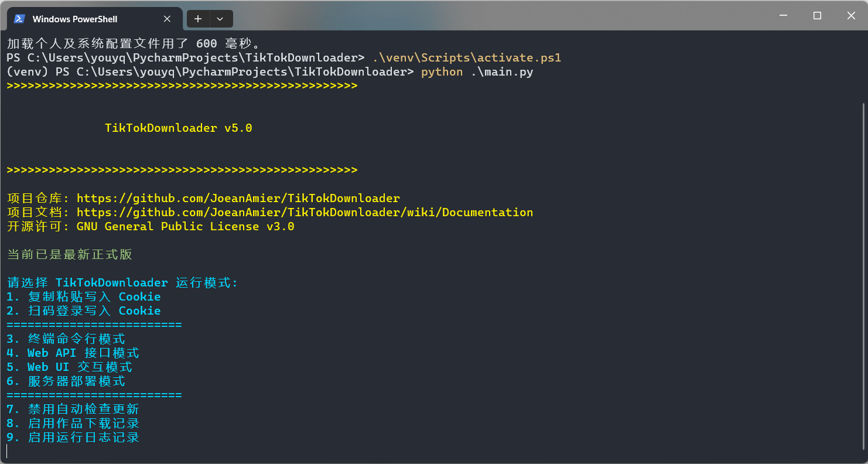Click option 6 服务器部署模式
Screen dimensions: 868x464
click(x=66, y=381)
